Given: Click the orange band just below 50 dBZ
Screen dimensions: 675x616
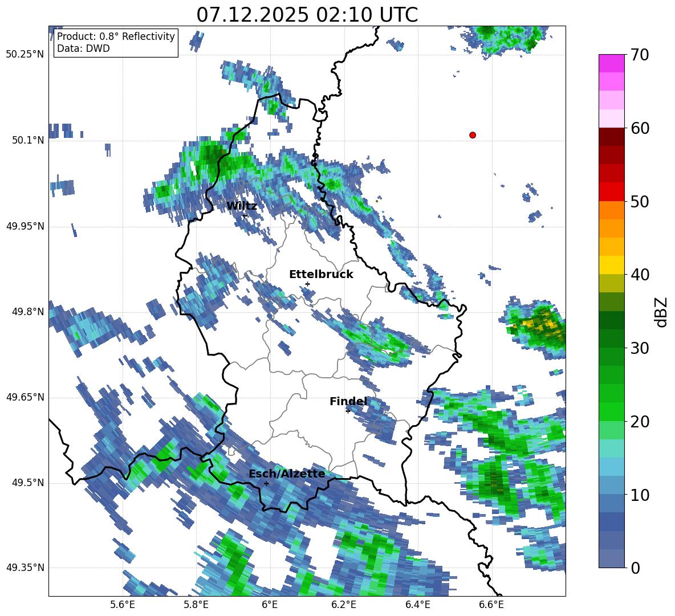Looking at the screenshot, I should (611, 210).
